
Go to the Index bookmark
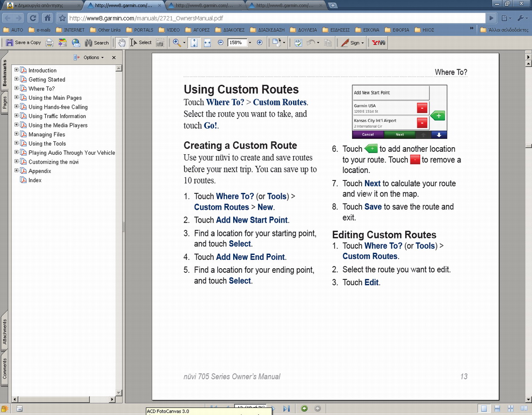[35, 180]
